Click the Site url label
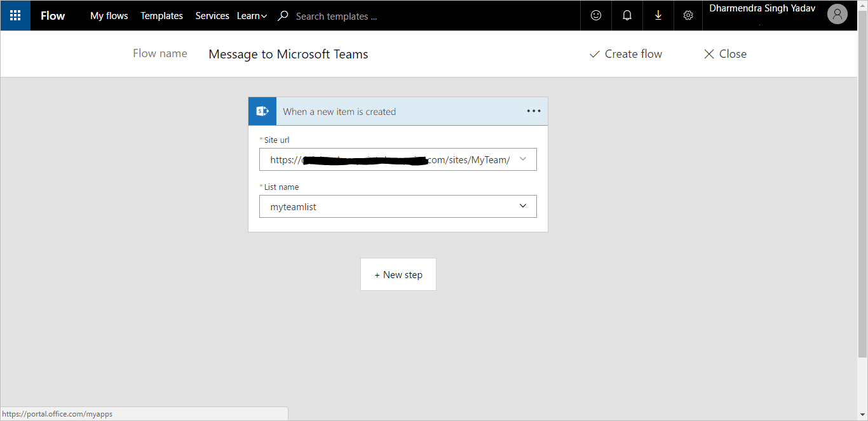This screenshot has width=868, height=421. (276, 140)
